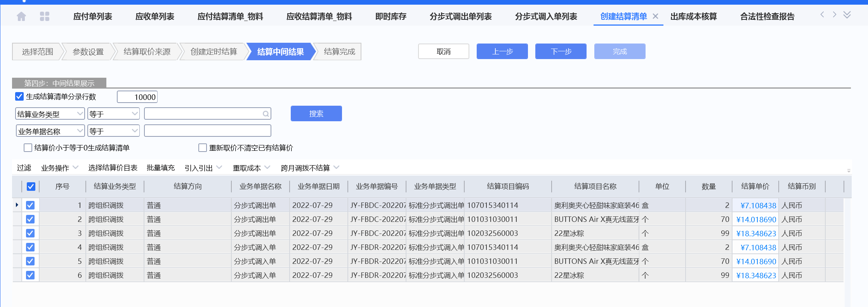Viewport: 868px width, 307px height.
Task: Switch to 即时库存 tab
Action: [391, 16]
